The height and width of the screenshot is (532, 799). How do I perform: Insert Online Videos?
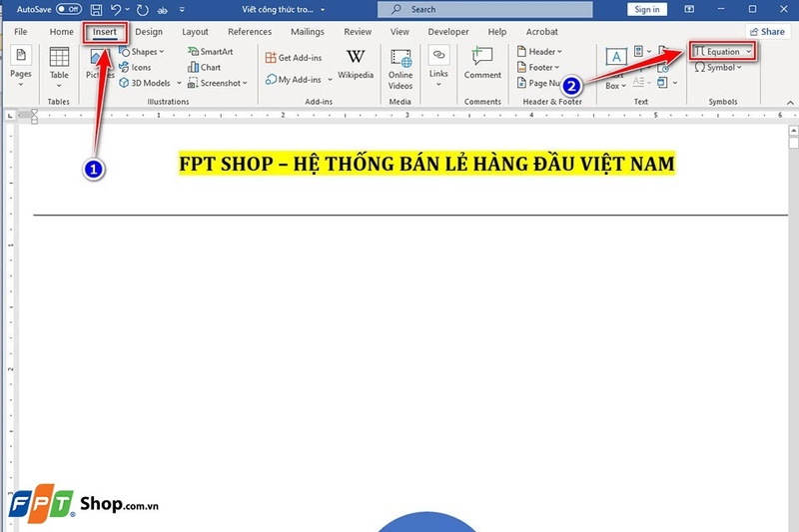[400, 69]
